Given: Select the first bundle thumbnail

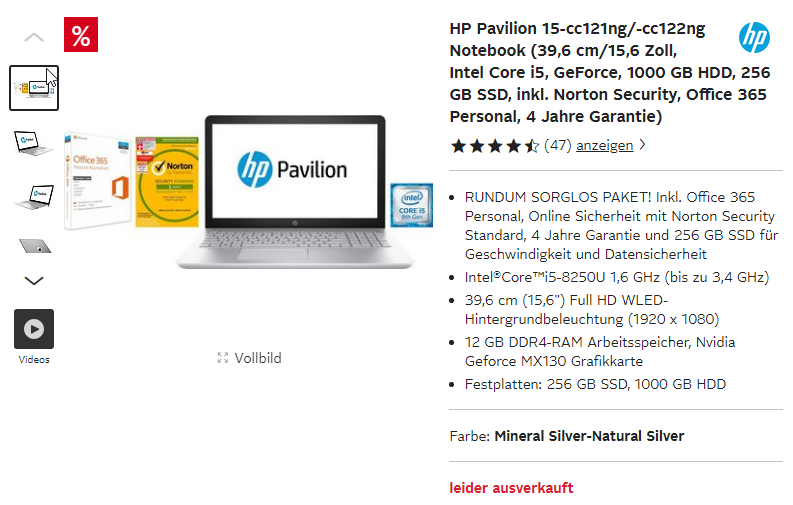Looking at the screenshot, I should click(34, 88).
